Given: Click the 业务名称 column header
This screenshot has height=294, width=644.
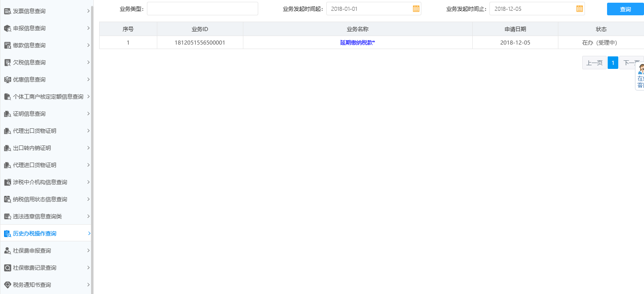Looking at the screenshot, I should pos(357,29).
